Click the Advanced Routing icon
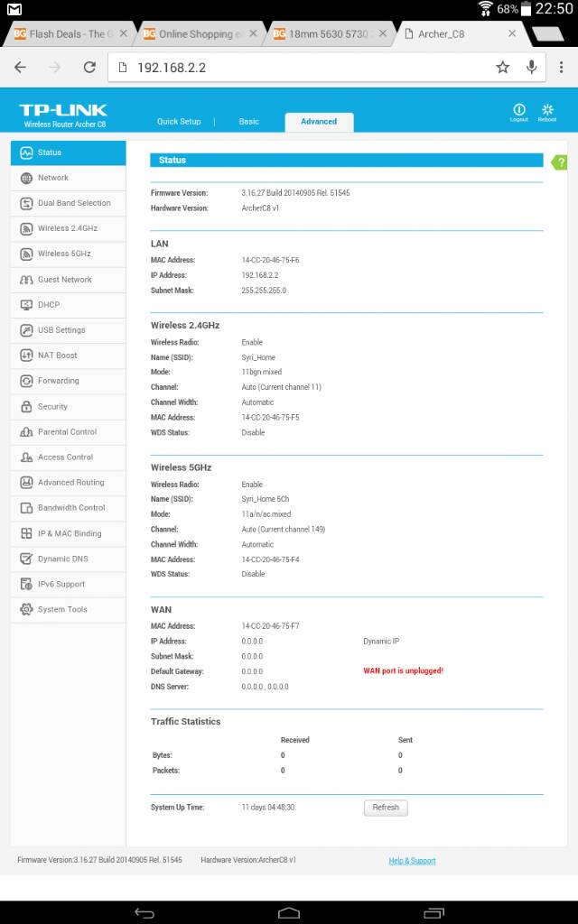The width and height of the screenshot is (578, 924). coord(26,483)
